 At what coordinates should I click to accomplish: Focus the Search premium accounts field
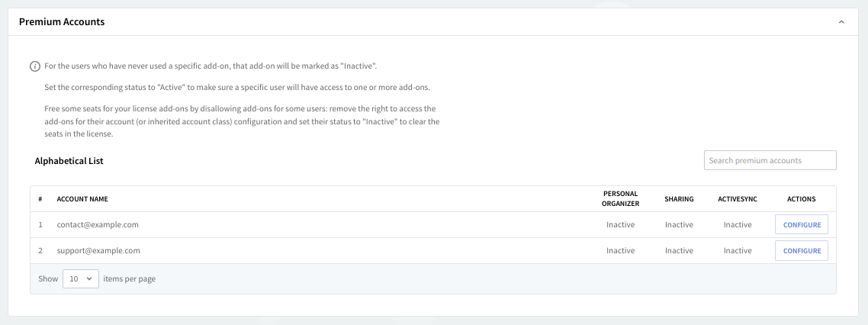[770, 160]
